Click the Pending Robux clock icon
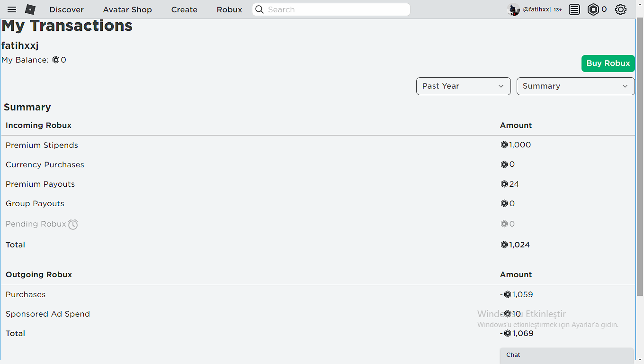Image resolution: width=644 pixels, height=364 pixels. click(x=73, y=224)
